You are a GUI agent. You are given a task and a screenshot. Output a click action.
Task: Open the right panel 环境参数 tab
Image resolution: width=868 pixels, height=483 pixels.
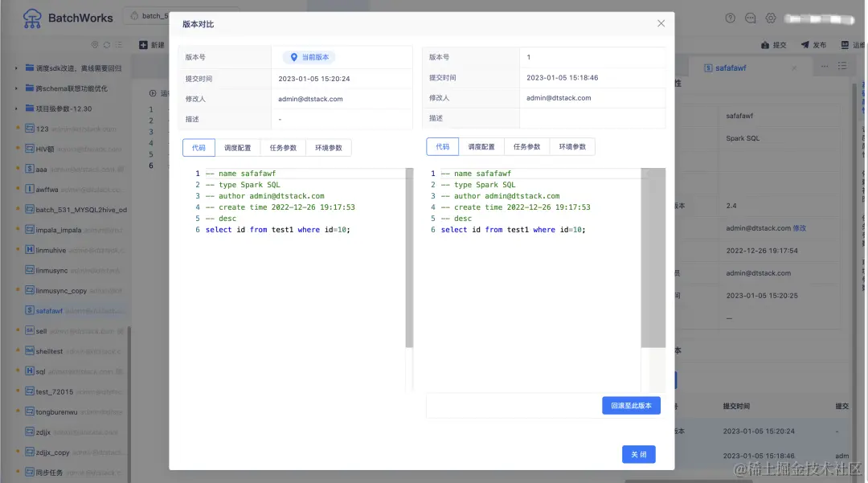(572, 146)
